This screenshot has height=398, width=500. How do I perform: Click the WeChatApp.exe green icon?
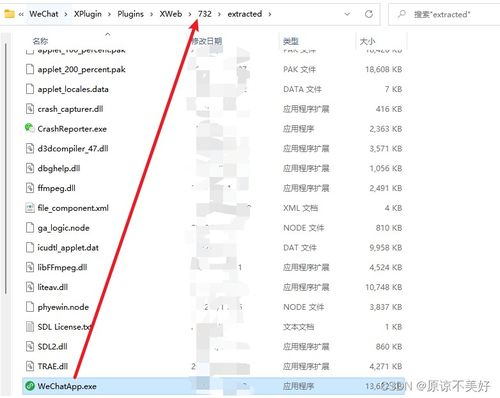(x=30, y=386)
